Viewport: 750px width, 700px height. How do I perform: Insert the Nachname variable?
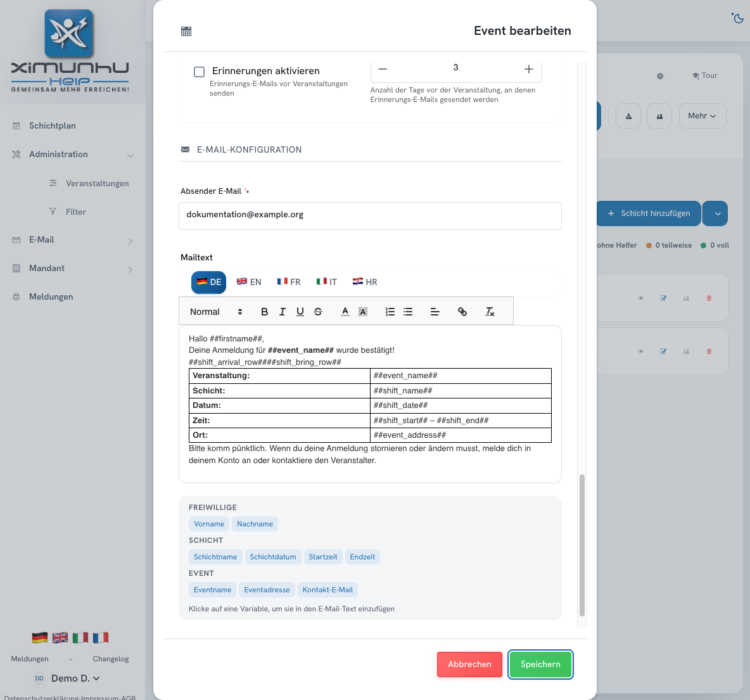point(255,524)
